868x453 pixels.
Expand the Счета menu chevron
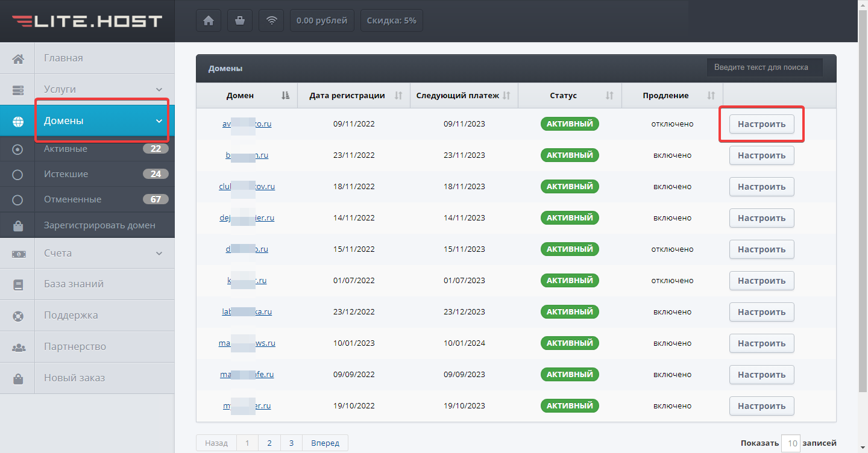pos(159,253)
